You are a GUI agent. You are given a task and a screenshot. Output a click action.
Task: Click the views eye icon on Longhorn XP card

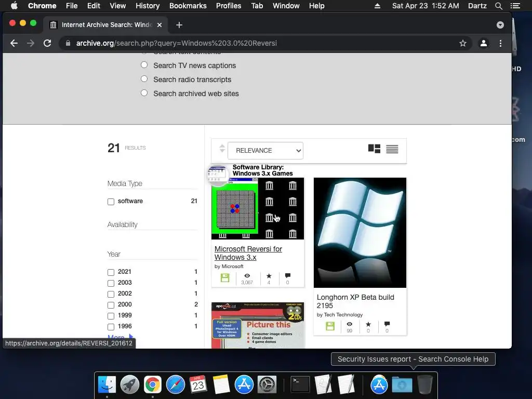pos(350,324)
